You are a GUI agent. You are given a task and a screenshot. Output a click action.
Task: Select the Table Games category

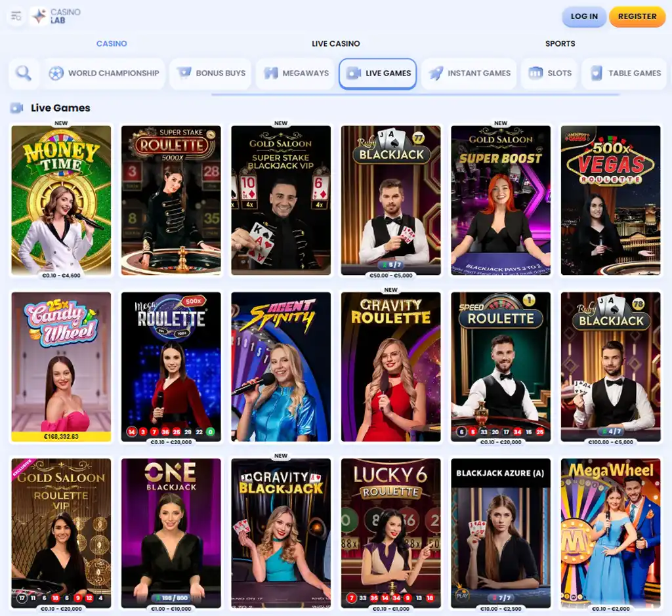click(x=625, y=73)
